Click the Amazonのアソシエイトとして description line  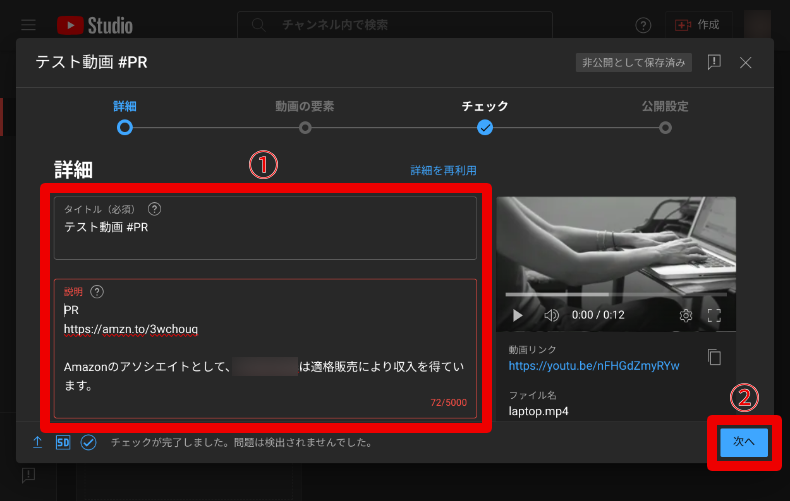(x=264, y=366)
